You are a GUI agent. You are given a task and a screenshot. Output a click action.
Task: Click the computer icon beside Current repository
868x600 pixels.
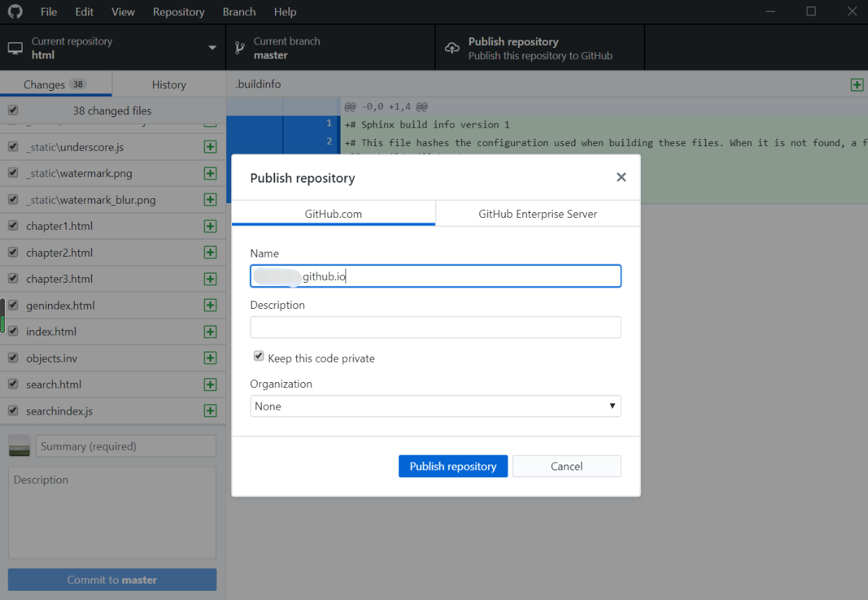[x=15, y=48]
